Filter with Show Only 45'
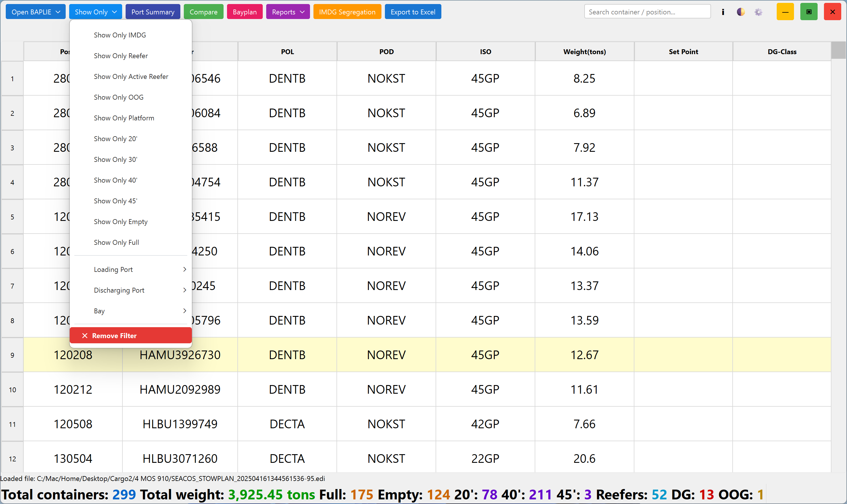This screenshot has width=847, height=504. (131, 201)
